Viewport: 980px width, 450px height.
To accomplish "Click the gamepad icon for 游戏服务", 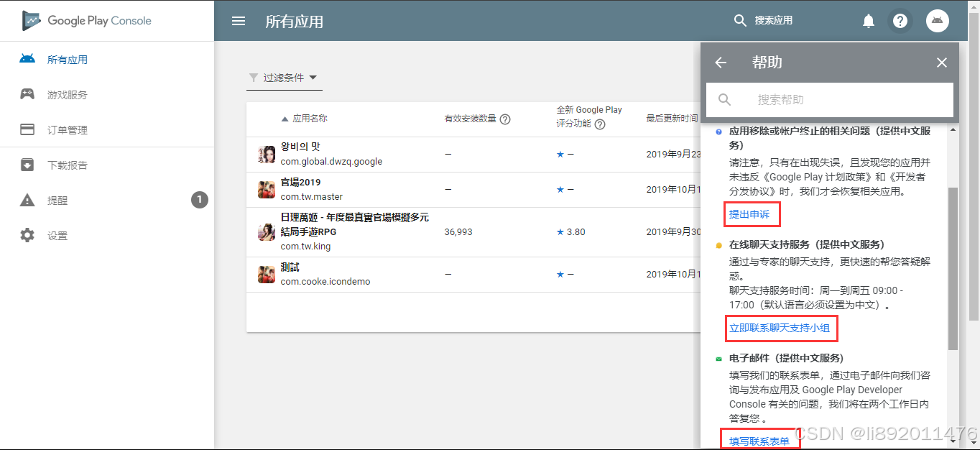I will point(27,94).
